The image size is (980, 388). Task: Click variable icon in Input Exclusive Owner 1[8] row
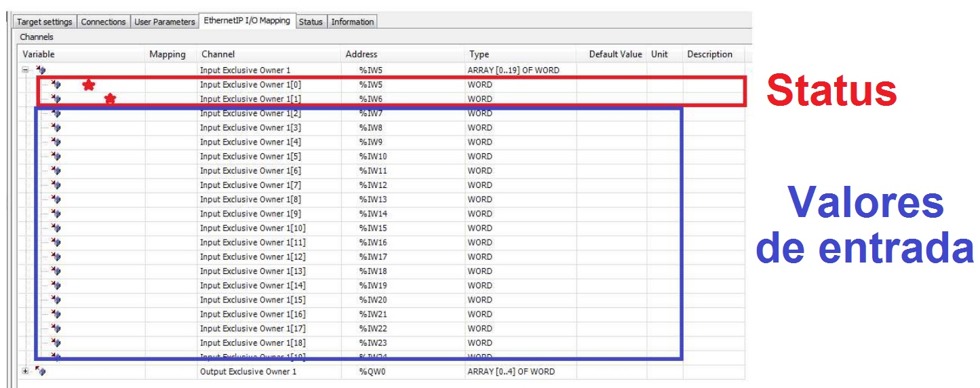click(x=56, y=199)
